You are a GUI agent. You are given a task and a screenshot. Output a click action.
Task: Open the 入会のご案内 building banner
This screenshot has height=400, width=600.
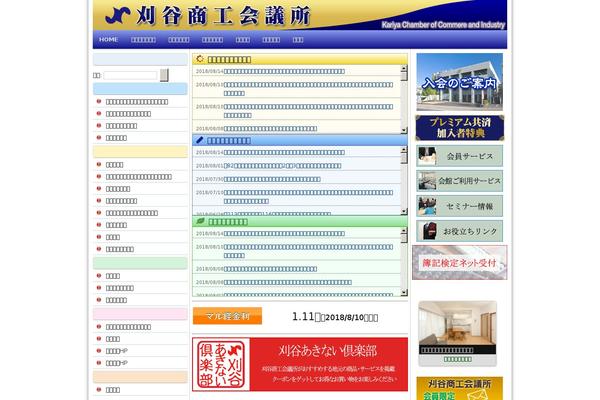point(460,82)
